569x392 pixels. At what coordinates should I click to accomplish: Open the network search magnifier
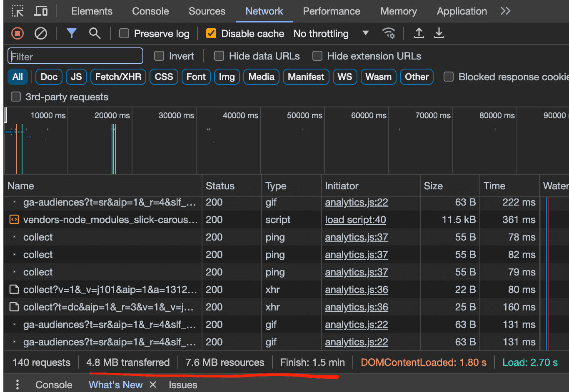[x=95, y=33]
